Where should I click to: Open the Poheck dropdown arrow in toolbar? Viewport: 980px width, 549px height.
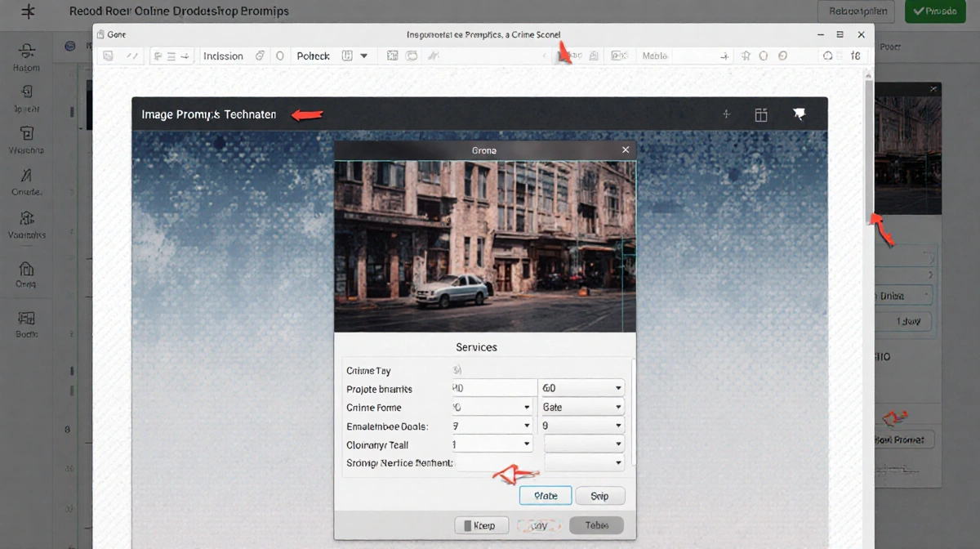[363, 56]
